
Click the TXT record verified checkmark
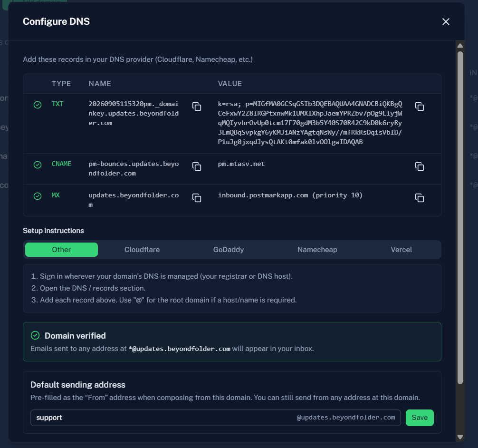pyautogui.click(x=38, y=105)
